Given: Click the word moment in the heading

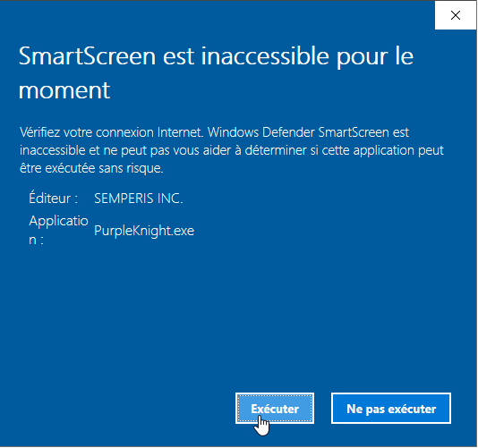Looking at the screenshot, I should click(64, 90).
